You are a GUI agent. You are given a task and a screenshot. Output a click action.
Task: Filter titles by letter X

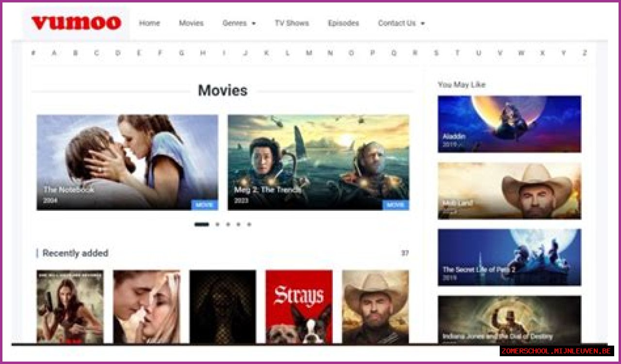pos(542,53)
